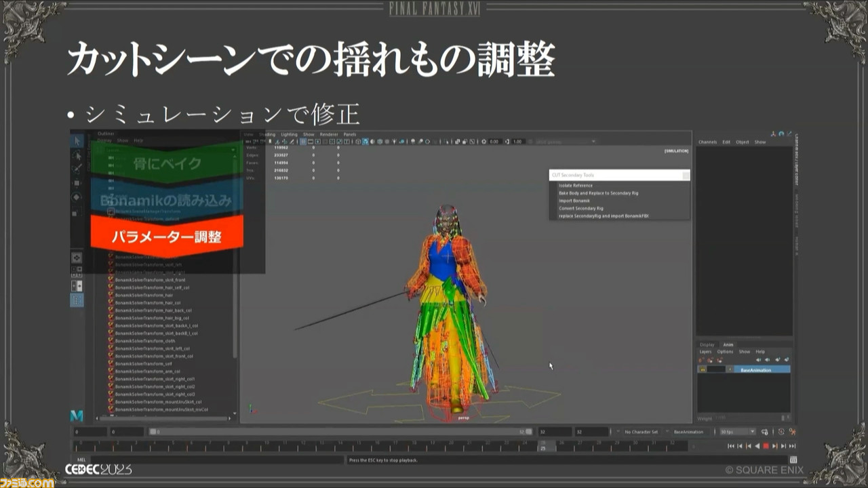Go to start of playback range
This screenshot has width=868, height=488.
[x=730, y=446]
